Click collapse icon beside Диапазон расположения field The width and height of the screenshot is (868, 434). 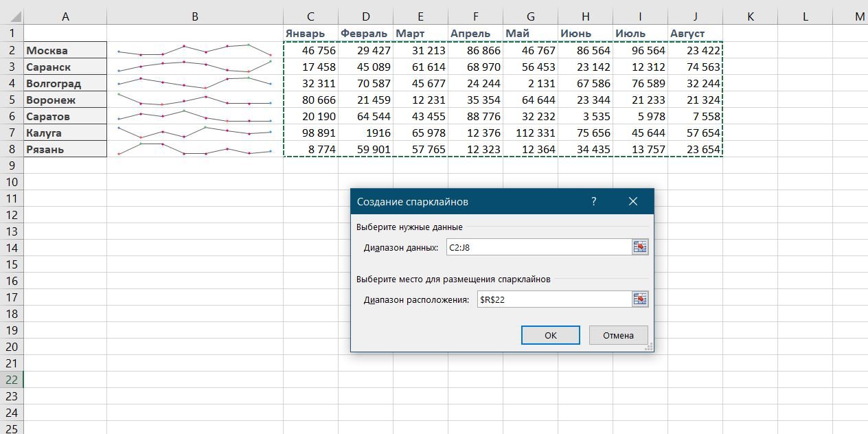click(639, 299)
